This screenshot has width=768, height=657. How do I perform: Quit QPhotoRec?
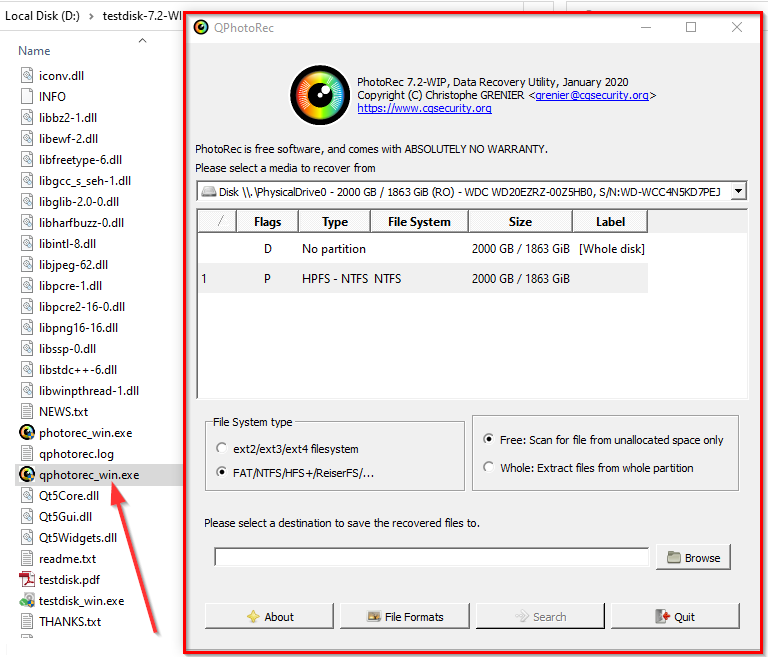(675, 616)
